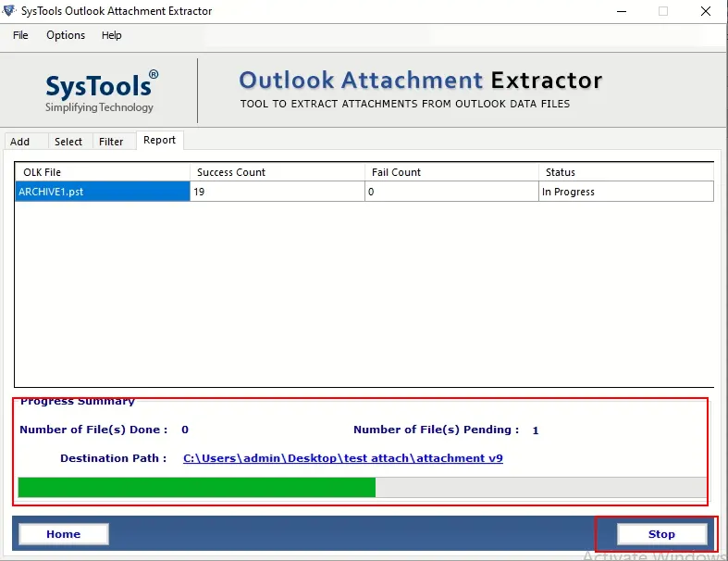Click the green extraction progress bar
This screenshot has width=728, height=561.
tap(362, 488)
